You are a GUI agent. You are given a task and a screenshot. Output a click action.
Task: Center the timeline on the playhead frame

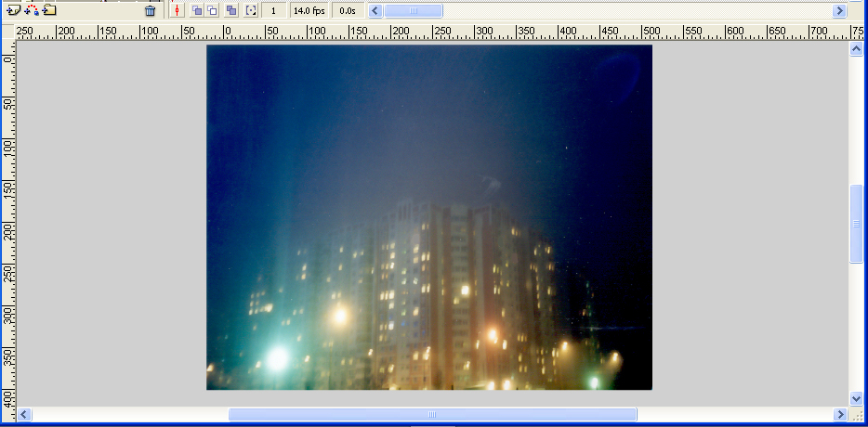[178, 11]
